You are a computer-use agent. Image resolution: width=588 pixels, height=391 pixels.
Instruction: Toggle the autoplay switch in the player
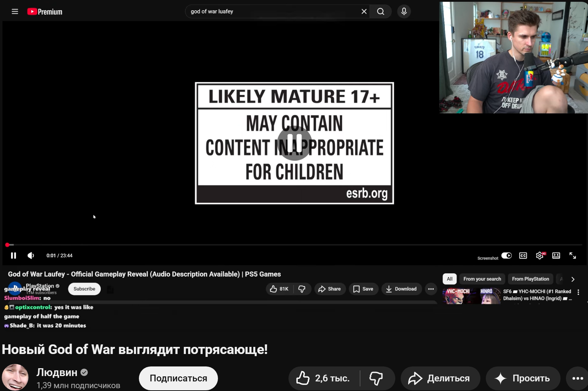[506, 255]
